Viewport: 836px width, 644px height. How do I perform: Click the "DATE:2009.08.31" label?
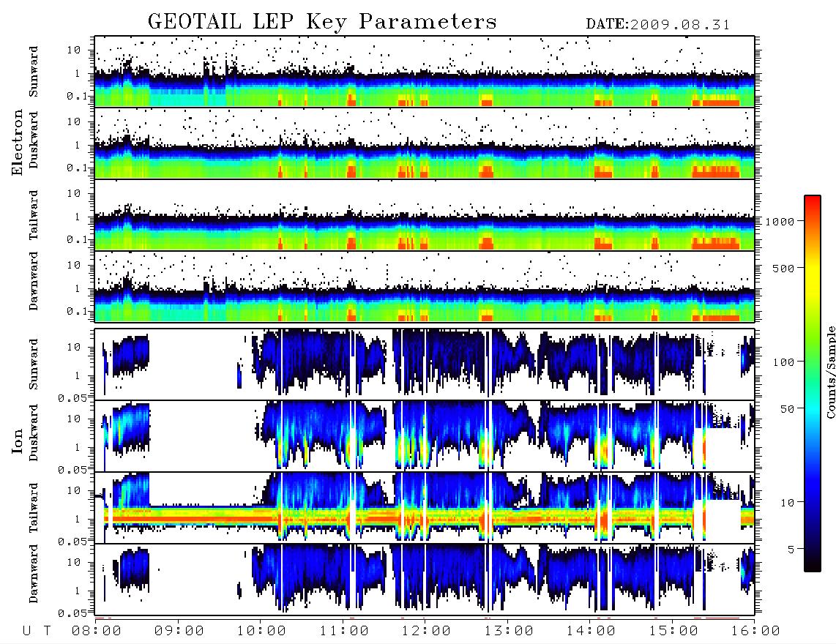pos(658,25)
